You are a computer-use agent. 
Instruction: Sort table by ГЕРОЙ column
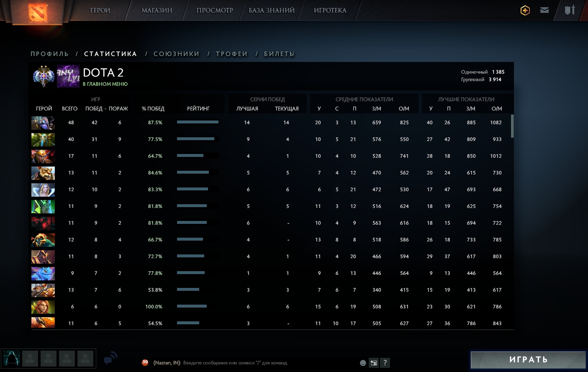click(44, 109)
